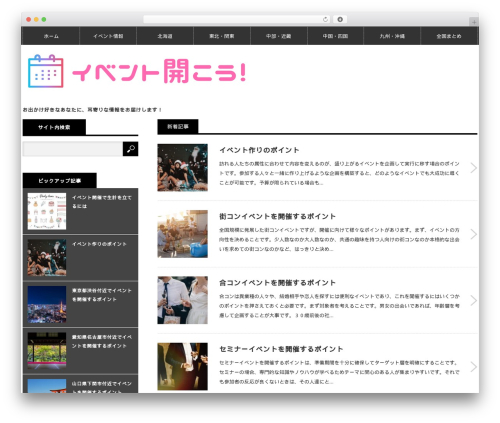This screenshot has height=423, width=500.
Task: Select the ピックアップ記事 heading
Action: click(59, 181)
